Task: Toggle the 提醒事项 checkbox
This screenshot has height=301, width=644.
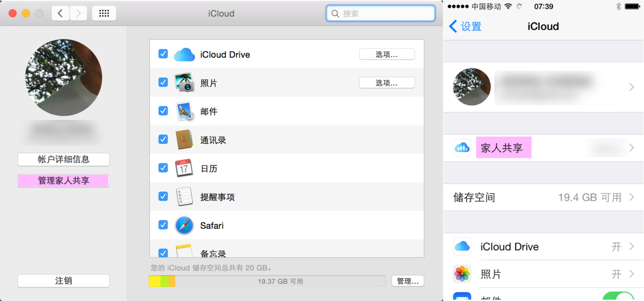Action: click(163, 196)
